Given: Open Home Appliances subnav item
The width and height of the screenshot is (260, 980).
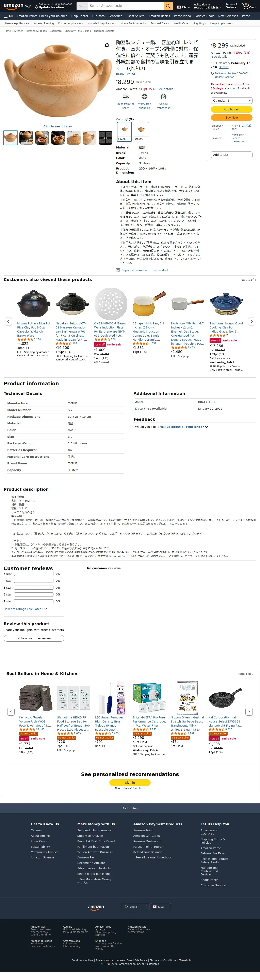Looking at the screenshot, I should pos(17,23).
